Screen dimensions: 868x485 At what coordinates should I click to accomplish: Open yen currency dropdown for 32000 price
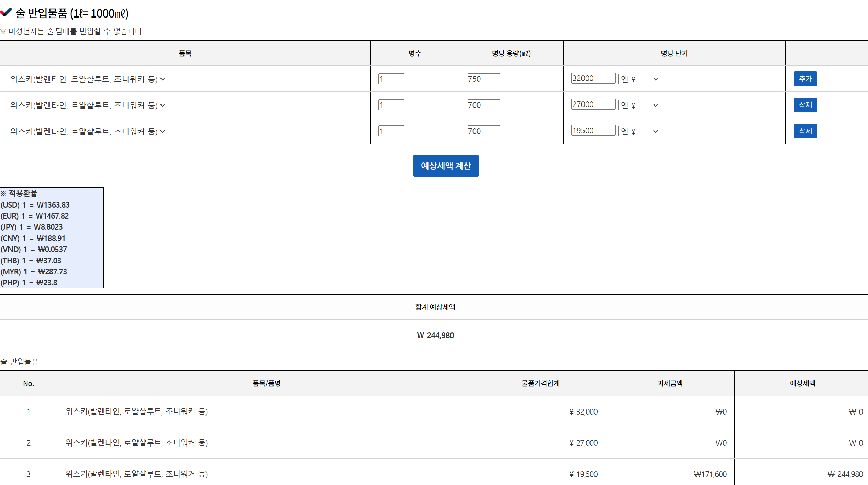[639, 79]
